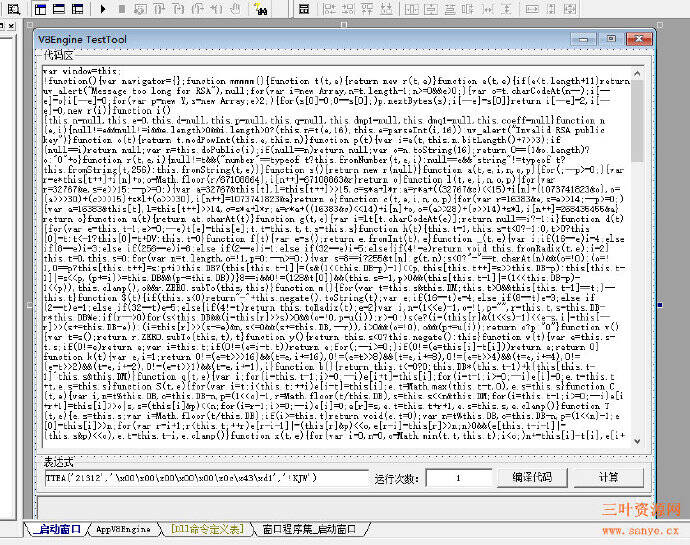Minimize the V8Engine TestTool window
The width and height of the screenshot is (690, 545).
tap(586, 39)
